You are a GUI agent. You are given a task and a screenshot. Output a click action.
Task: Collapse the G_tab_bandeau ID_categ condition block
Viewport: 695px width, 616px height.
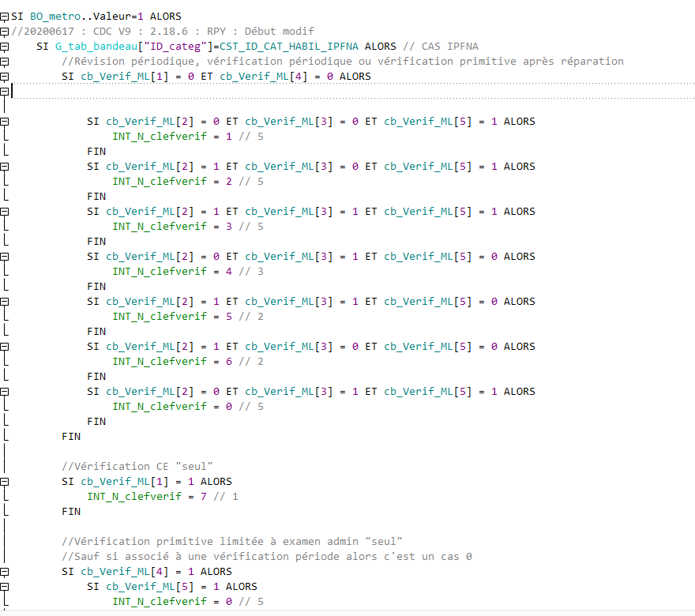pos(5,47)
